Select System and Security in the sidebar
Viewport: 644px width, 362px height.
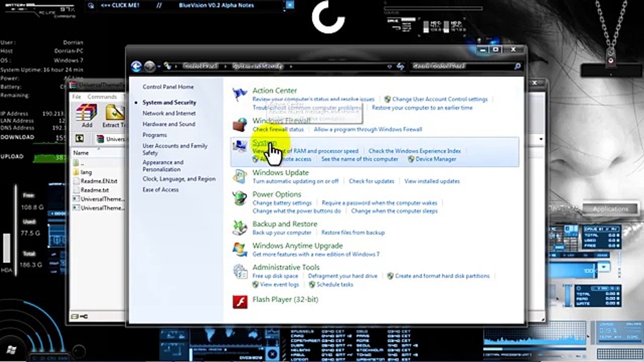[x=169, y=103]
